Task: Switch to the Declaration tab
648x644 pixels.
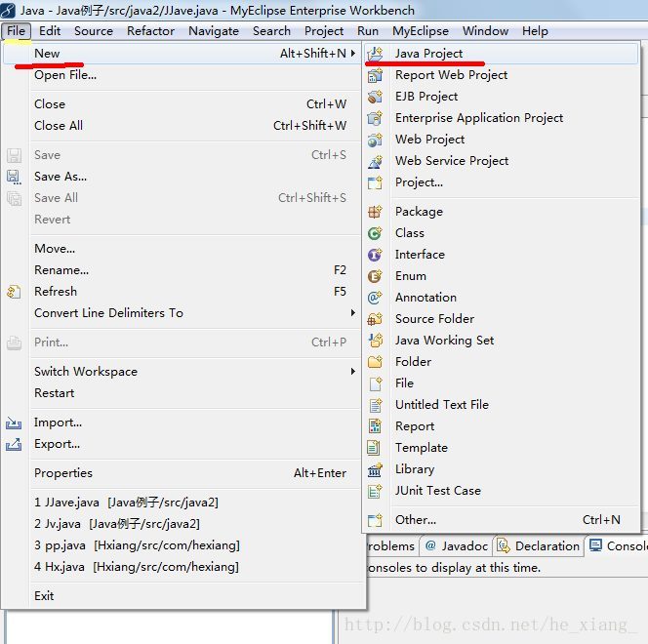Action: (x=539, y=546)
